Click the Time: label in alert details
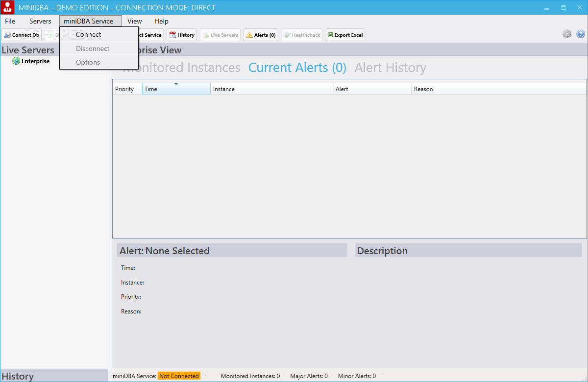588x382 pixels. tap(128, 268)
